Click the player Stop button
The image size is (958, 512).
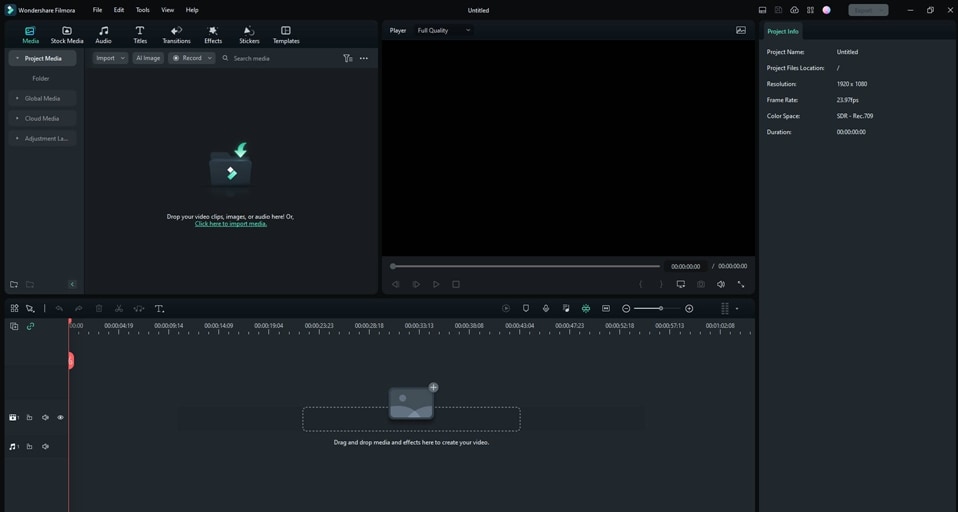pyautogui.click(x=456, y=284)
